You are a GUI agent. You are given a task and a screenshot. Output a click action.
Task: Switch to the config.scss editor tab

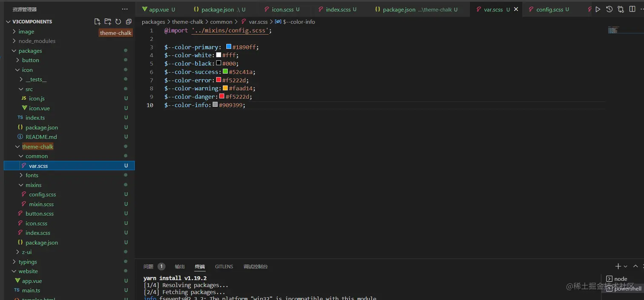549,9
